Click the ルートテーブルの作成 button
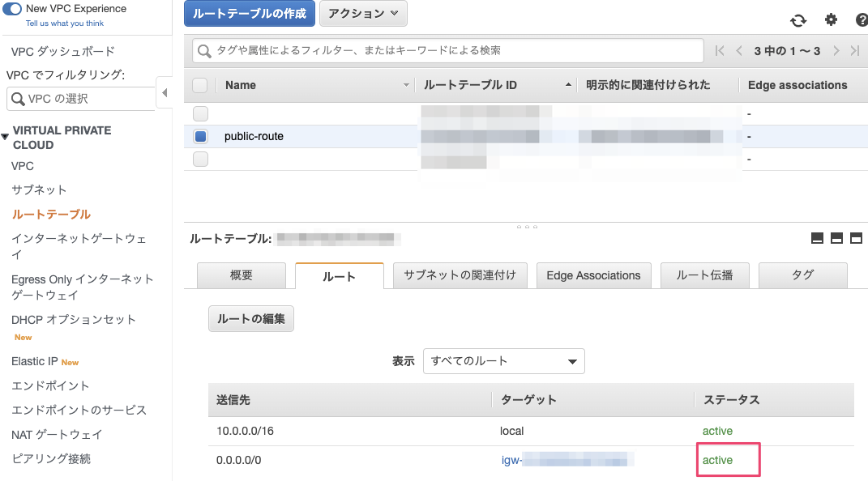 (249, 14)
